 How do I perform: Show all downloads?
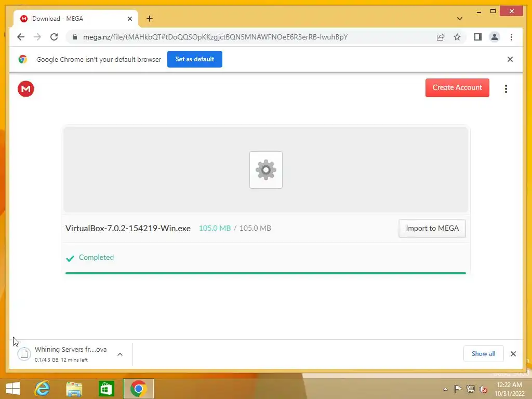pyautogui.click(x=484, y=354)
